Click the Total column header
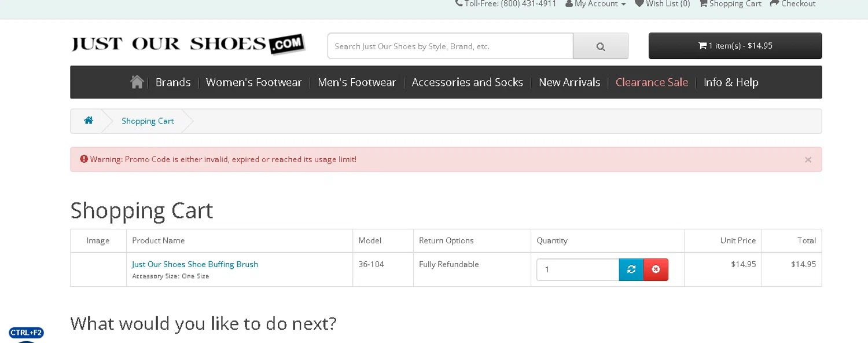 pos(807,240)
